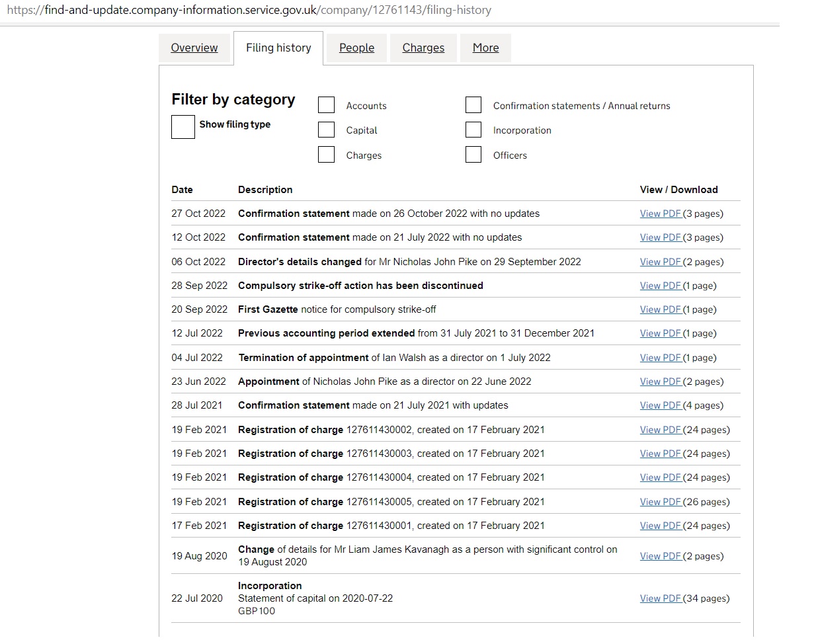Open PDF for charge 127611430005 registration

pyautogui.click(x=660, y=502)
